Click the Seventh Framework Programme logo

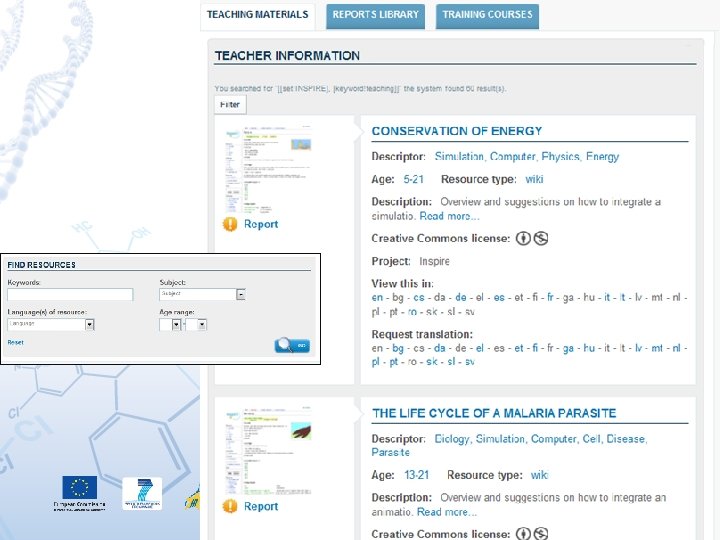(142, 493)
